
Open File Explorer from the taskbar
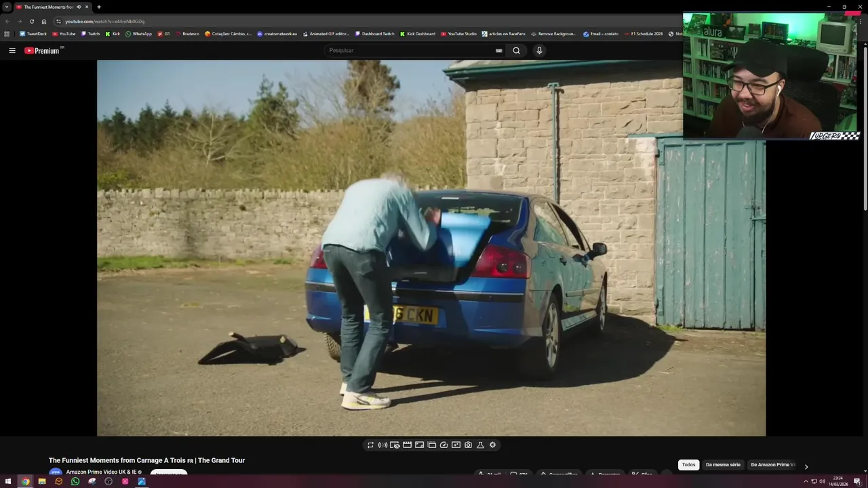[x=42, y=481]
